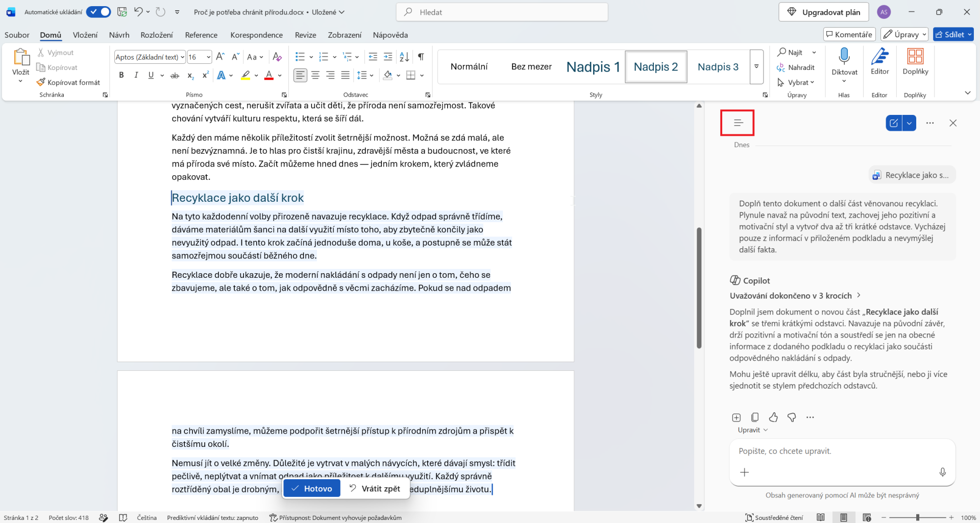Increase font size with grow icon
Viewport: 980px width, 523px height.
click(x=220, y=57)
